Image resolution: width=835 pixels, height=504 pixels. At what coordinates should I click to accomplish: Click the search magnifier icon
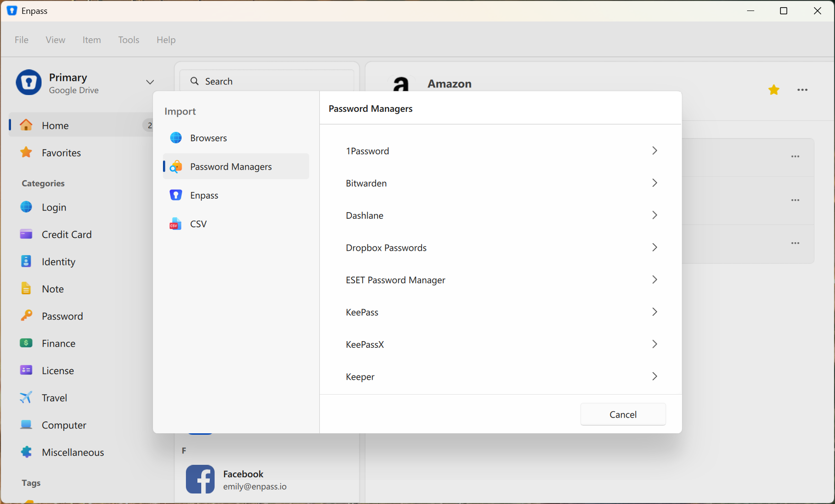pos(195,81)
